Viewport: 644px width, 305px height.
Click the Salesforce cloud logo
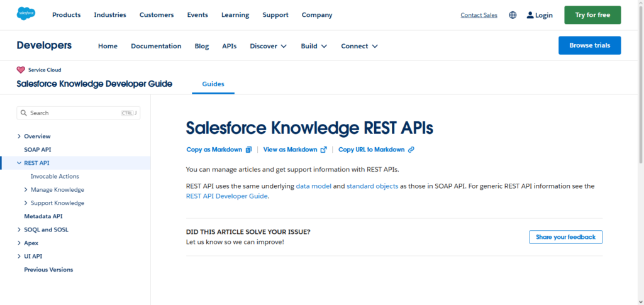click(x=26, y=14)
